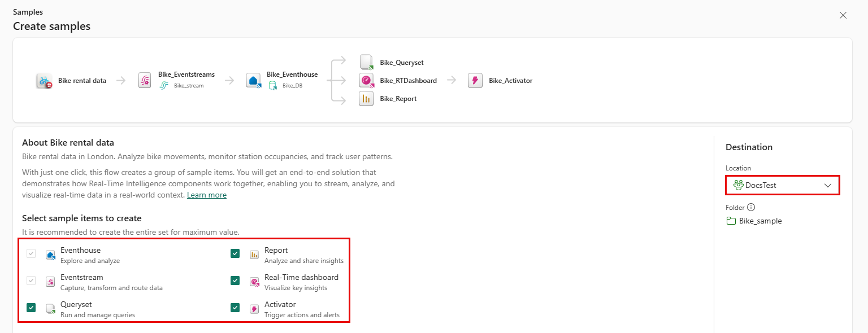Click the Location dropdown chevron arrow
The height and width of the screenshot is (333, 868).
[x=828, y=185]
